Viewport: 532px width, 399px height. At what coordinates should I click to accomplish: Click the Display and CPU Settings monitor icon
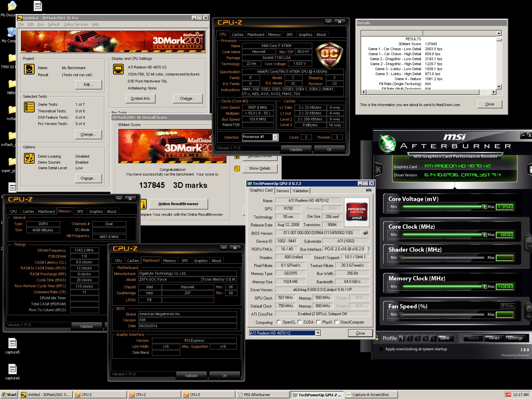pyautogui.click(x=118, y=69)
